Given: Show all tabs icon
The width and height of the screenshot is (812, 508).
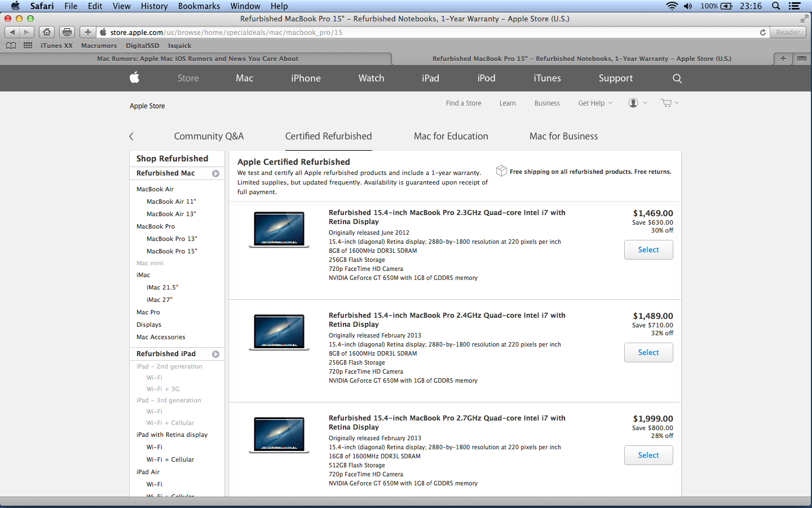Looking at the screenshot, I should pos(801,58).
